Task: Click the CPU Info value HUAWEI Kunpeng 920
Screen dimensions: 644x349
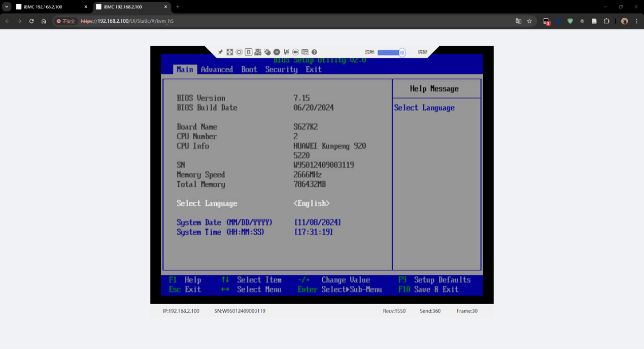Action: 330,146
